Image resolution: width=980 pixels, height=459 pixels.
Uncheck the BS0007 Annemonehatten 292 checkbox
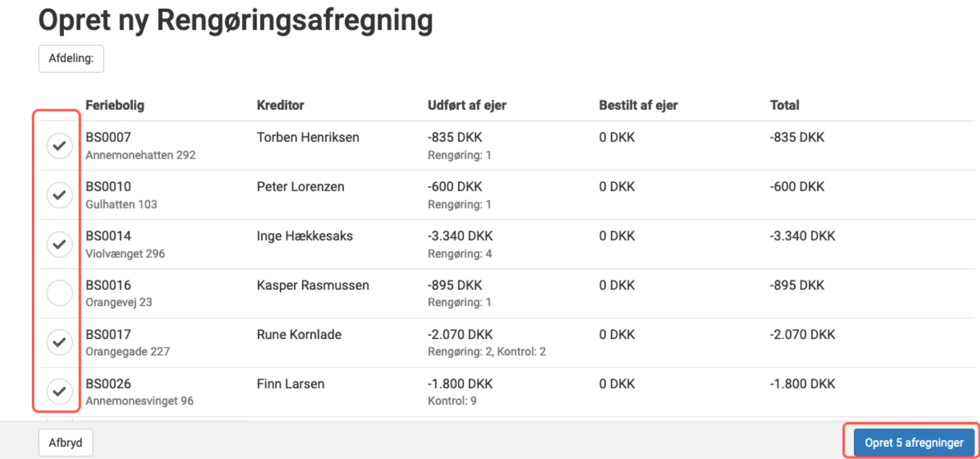59,145
